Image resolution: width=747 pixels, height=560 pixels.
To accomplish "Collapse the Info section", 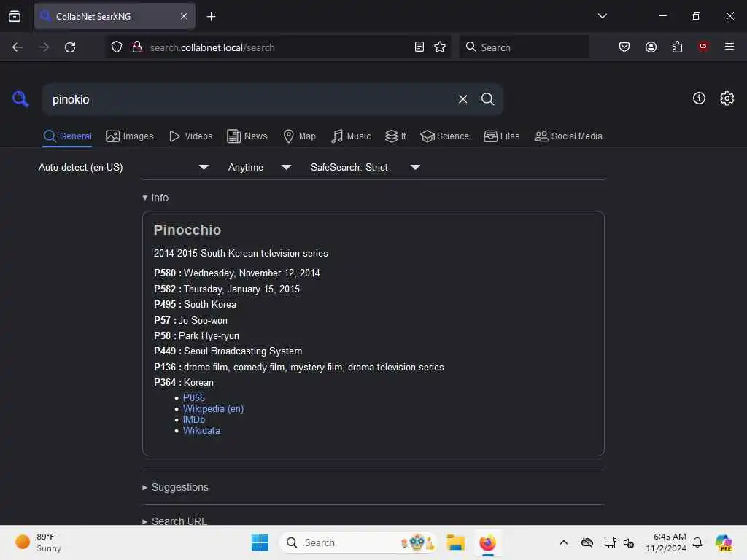I will pos(155,198).
